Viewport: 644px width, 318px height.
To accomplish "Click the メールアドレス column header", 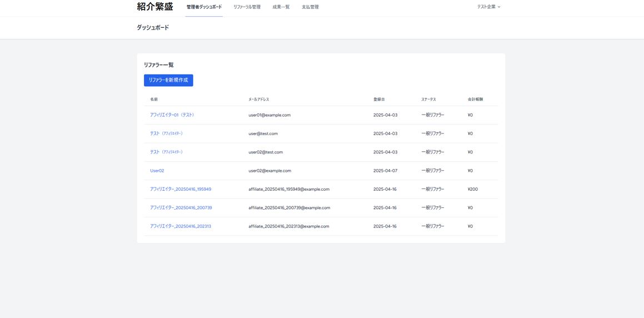I will (259, 100).
